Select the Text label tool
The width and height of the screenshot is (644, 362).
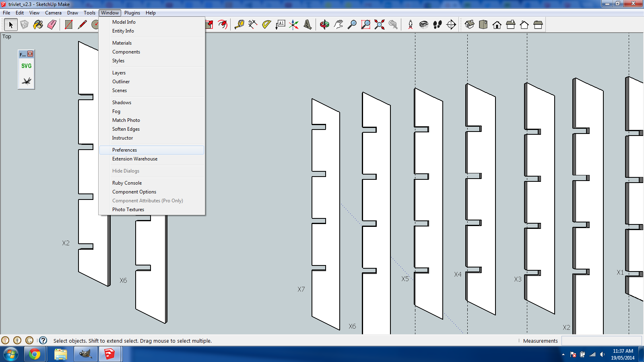(280, 25)
